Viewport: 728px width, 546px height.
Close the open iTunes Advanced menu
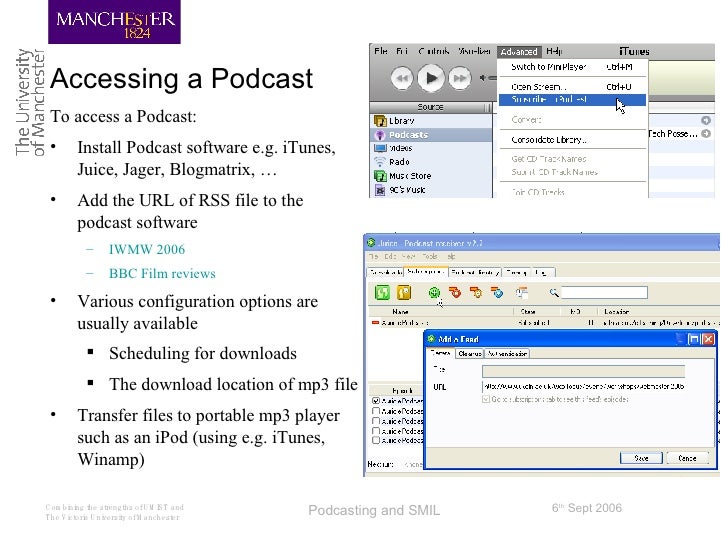pyautogui.click(x=519, y=52)
